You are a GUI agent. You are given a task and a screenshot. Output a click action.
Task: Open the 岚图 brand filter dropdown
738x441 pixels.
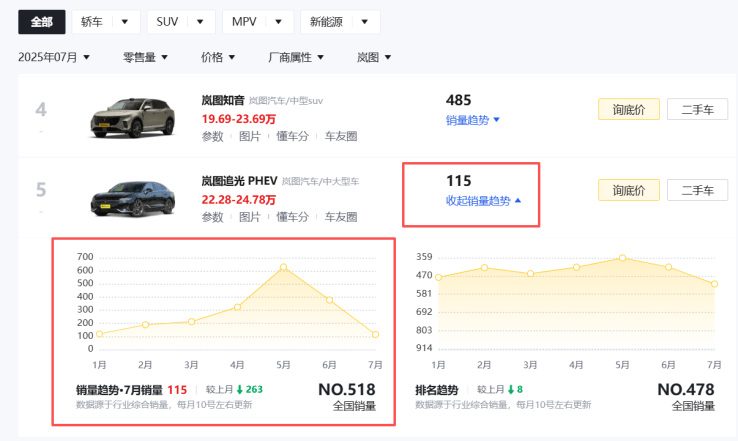[374, 57]
